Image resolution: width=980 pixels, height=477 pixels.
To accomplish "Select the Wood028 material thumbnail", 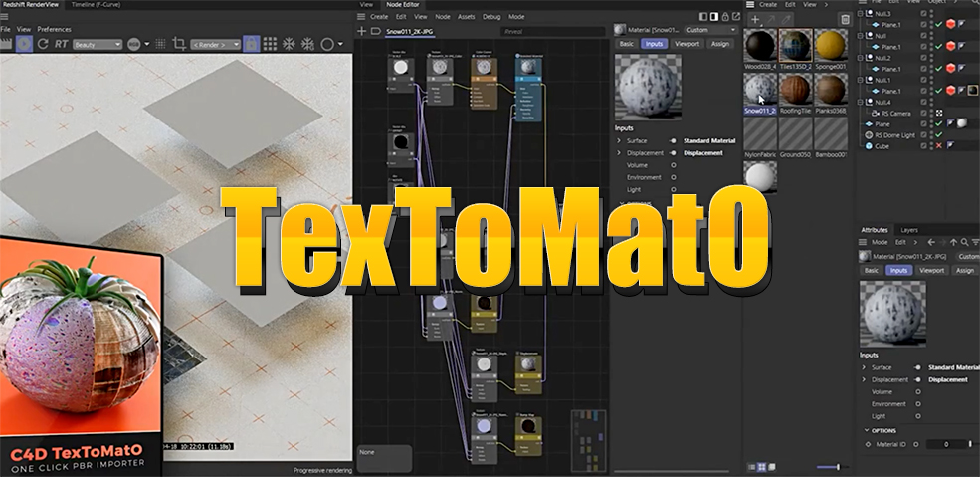I will coord(761,45).
